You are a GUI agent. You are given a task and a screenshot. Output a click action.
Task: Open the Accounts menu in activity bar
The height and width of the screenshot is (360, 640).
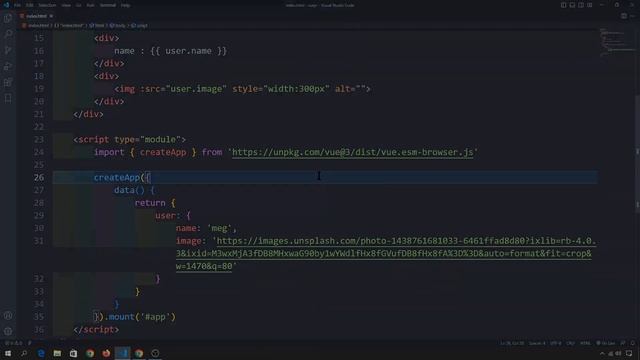[x=8, y=315]
